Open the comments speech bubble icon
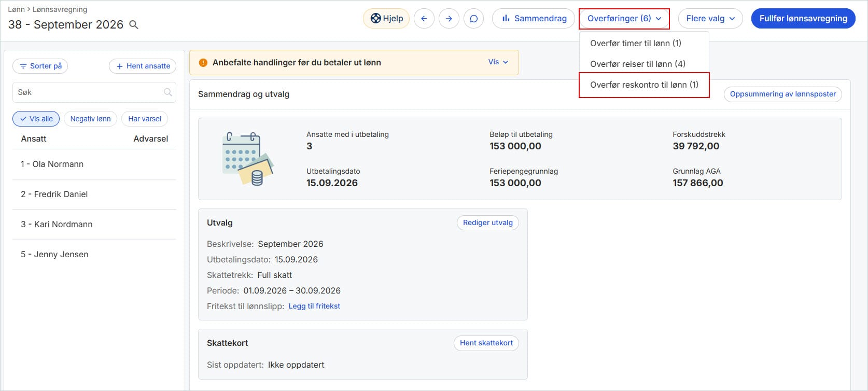The width and height of the screenshot is (868, 391). (474, 19)
